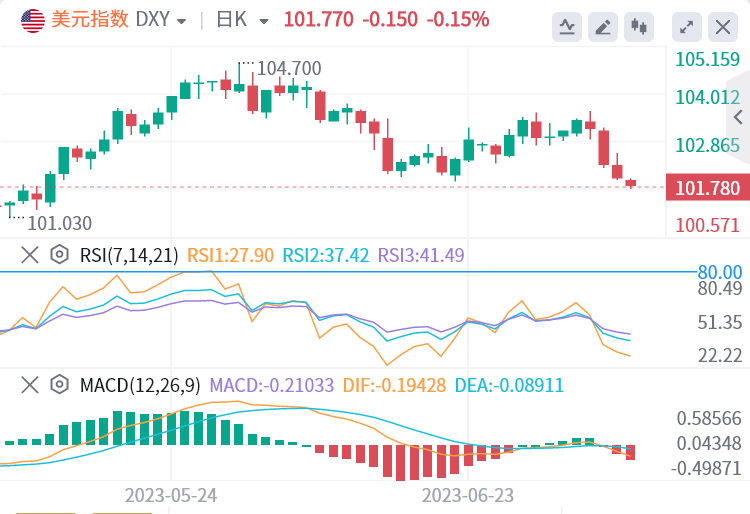Switch chart type via candlestick icon

[x=639, y=27]
